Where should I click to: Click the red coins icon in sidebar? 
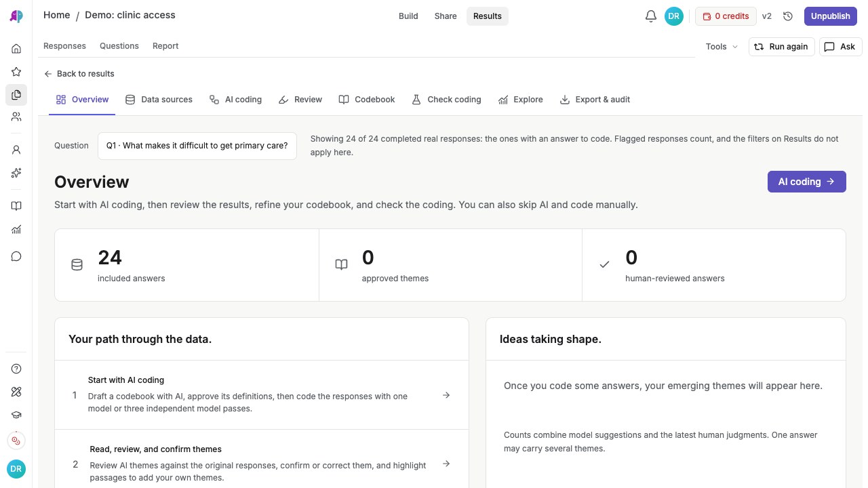[x=16, y=441]
